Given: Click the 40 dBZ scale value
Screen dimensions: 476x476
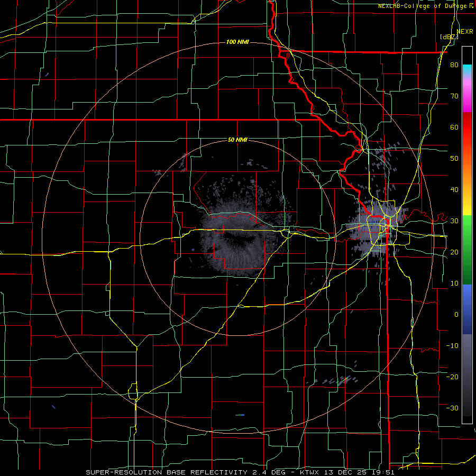Looking at the screenshot, I should tap(454, 190).
